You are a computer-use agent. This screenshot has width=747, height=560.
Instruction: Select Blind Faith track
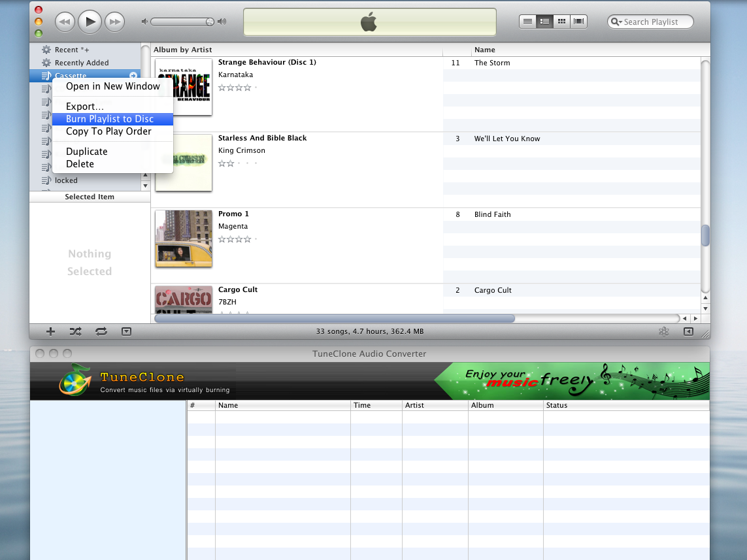572,214
